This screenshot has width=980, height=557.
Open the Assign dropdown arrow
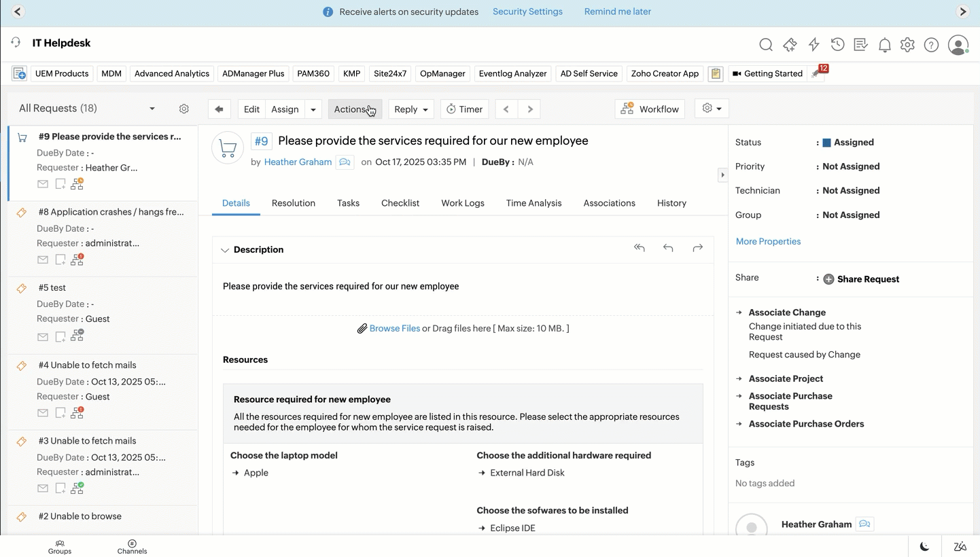[x=313, y=109]
